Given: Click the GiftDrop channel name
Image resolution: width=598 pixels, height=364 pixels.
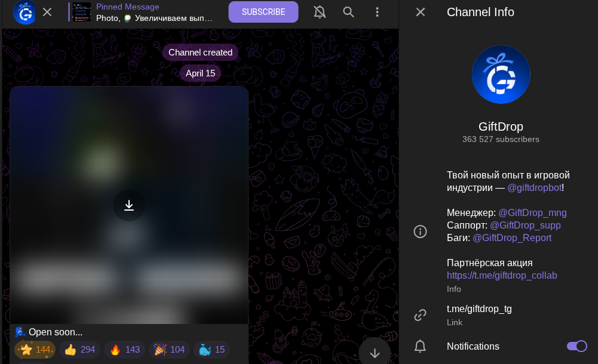Looking at the screenshot, I should (x=501, y=127).
